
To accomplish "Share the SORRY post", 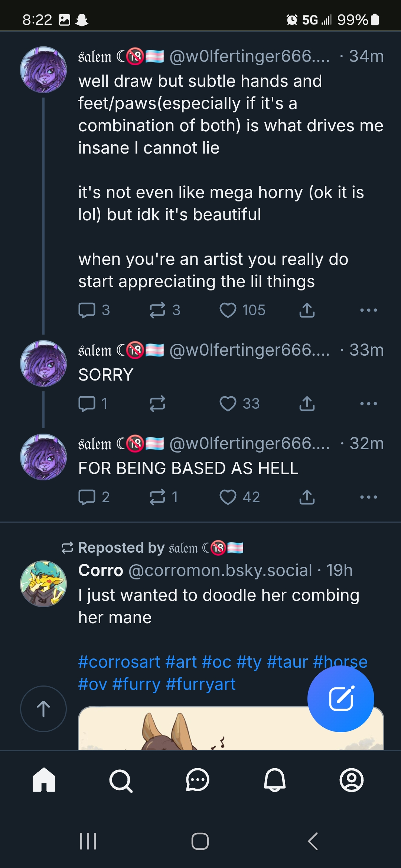I will [307, 404].
